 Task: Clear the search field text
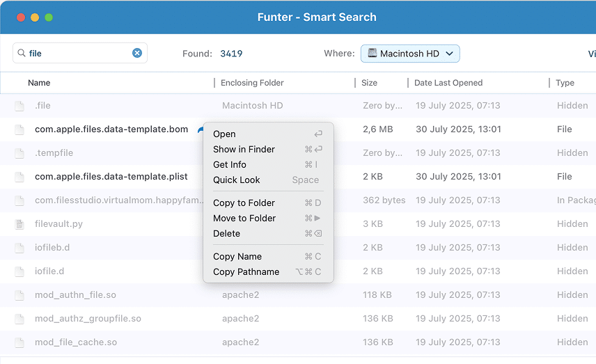(x=137, y=53)
